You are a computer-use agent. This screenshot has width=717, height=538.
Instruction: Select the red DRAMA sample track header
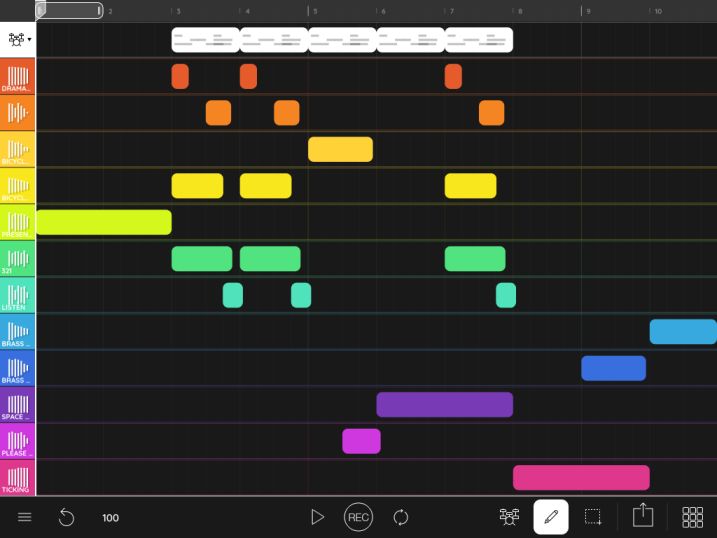pyautogui.click(x=17, y=76)
